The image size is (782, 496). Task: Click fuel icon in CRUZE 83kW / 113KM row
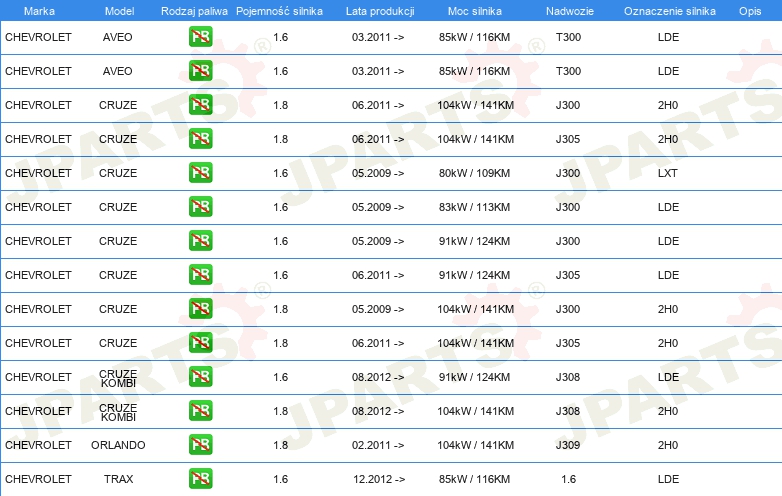[200, 206]
